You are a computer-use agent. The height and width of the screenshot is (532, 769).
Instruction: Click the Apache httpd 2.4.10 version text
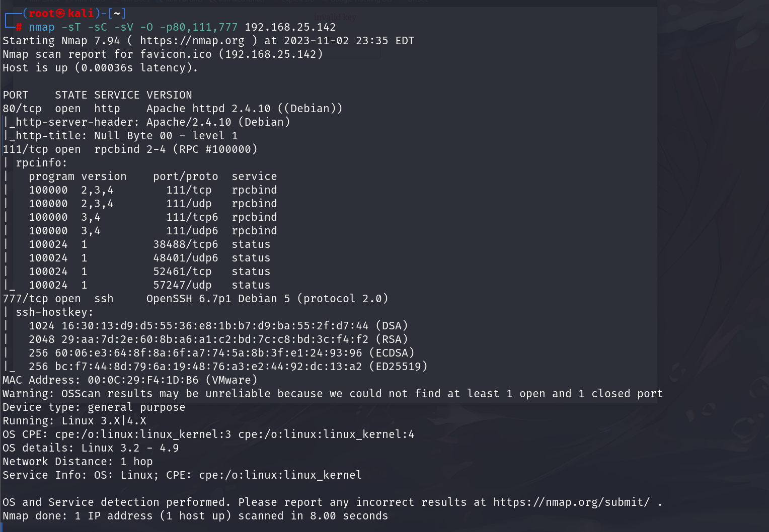(x=208, y=109)
